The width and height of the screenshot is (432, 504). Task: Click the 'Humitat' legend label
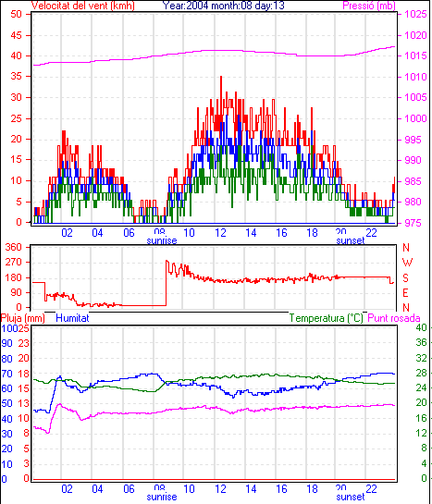(72, 318)
